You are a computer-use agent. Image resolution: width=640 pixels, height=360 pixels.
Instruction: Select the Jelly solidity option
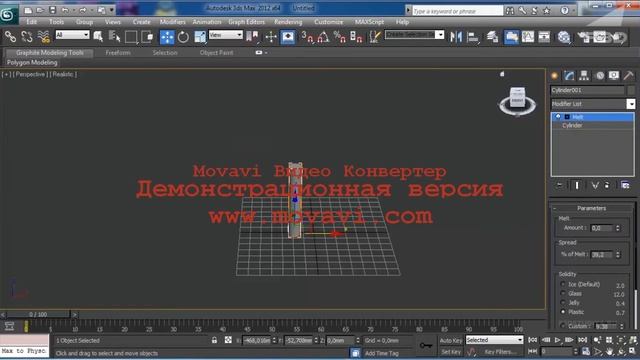[563, 302]
